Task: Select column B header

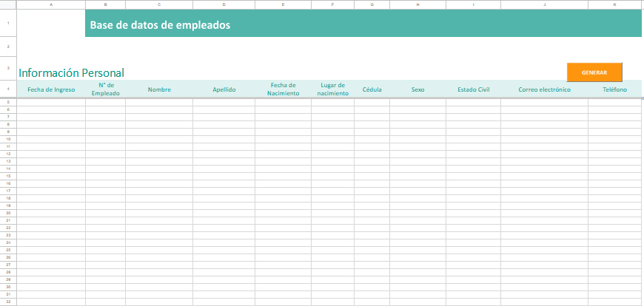Action: [106, 4]
